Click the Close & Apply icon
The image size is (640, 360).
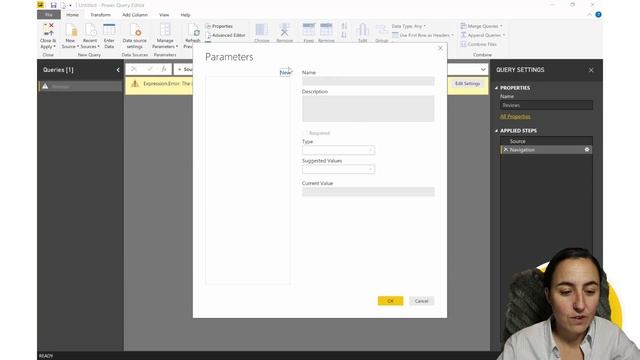[48, 29]
